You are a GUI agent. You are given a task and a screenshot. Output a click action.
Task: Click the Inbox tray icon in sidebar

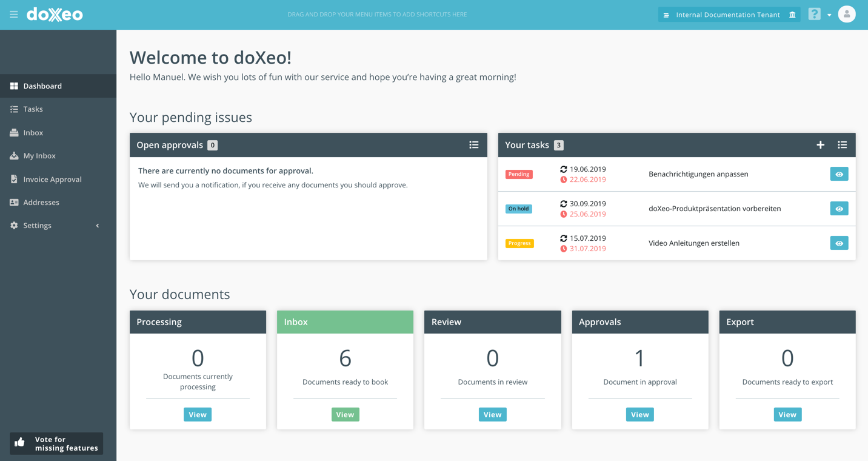coord(14,133)
